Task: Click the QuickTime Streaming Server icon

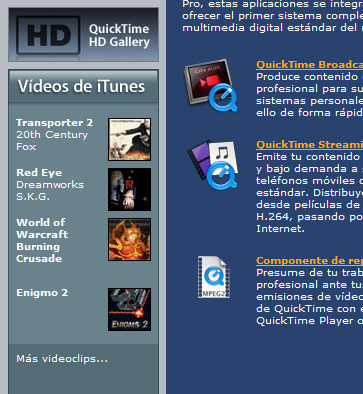Action: (x=213, y=165)
